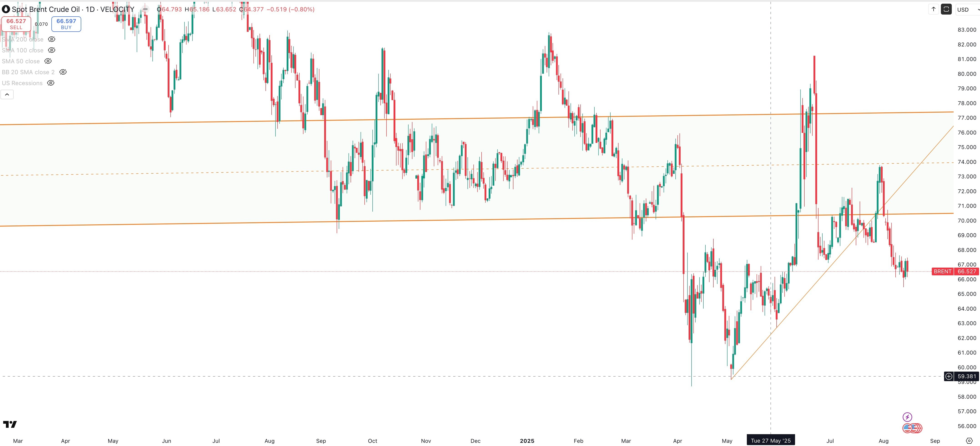Click the −0.519 (−0.80%) change value

click(x=290, y=9)
